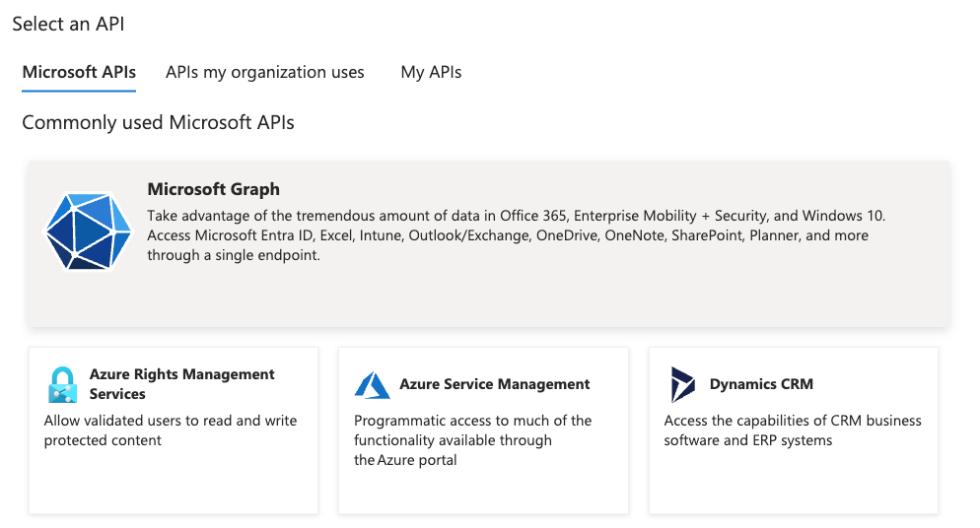This screenshot has height=528, width=980.
Task: Switch to the Microsoft APIs tab
Action: 79,72
